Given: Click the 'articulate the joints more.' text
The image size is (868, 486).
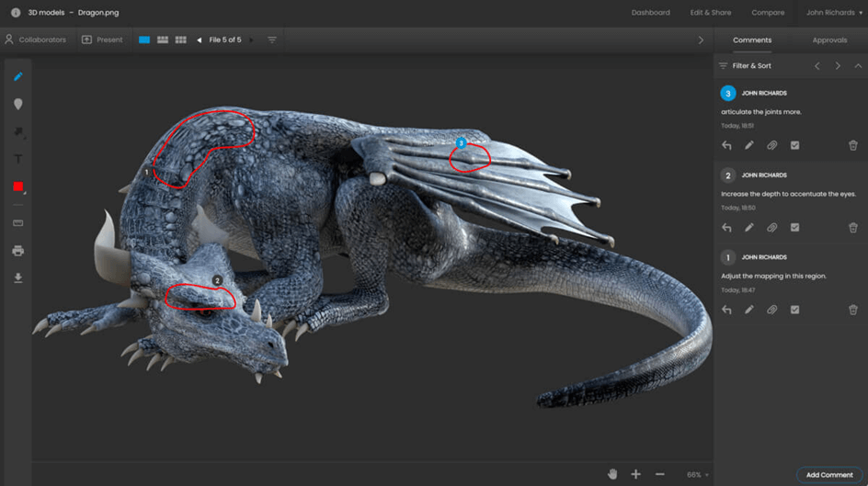Looking at the screenshot, I should [761, 112].
